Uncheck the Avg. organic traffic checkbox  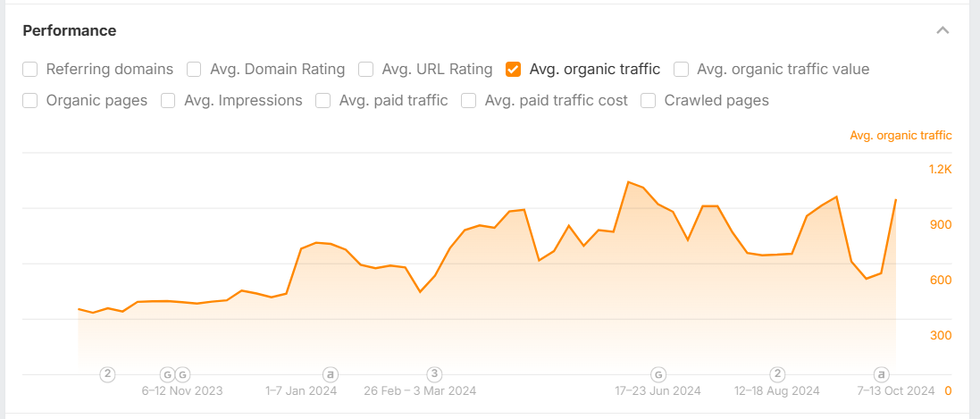[x=514, y=69]
